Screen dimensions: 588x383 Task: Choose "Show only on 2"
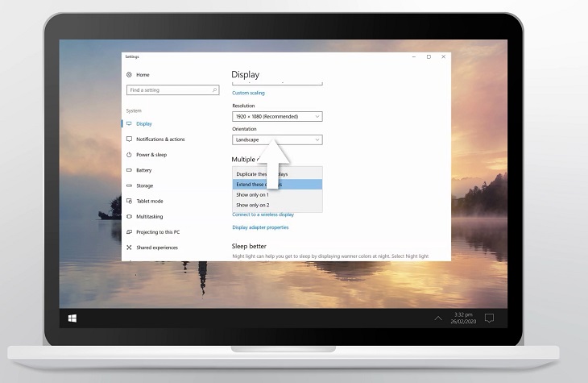click(277, 205)
